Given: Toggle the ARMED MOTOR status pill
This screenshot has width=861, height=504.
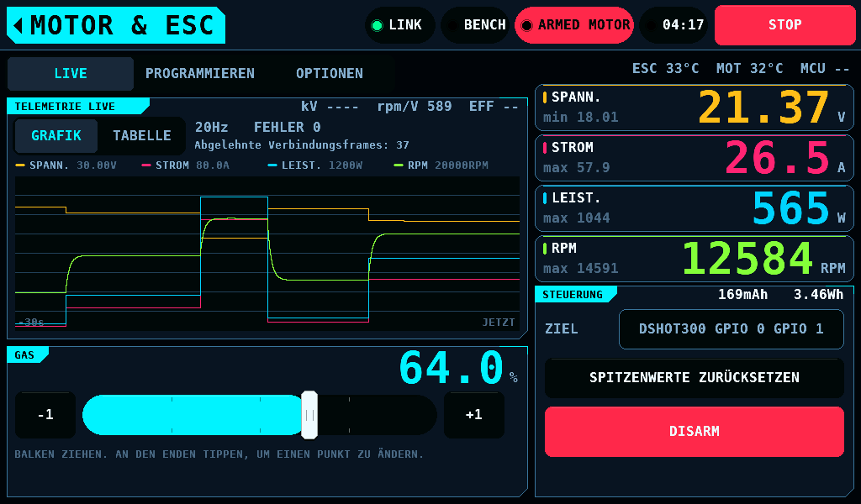Looking at the screenshot, I should [575, 25].
